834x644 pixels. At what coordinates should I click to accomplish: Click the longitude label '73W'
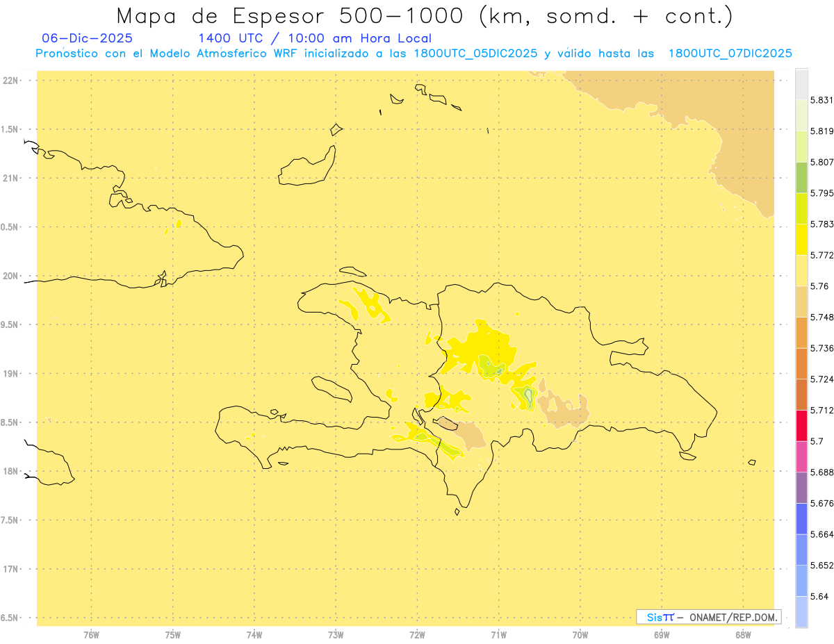pyautogui.click(x=336, y=635)
